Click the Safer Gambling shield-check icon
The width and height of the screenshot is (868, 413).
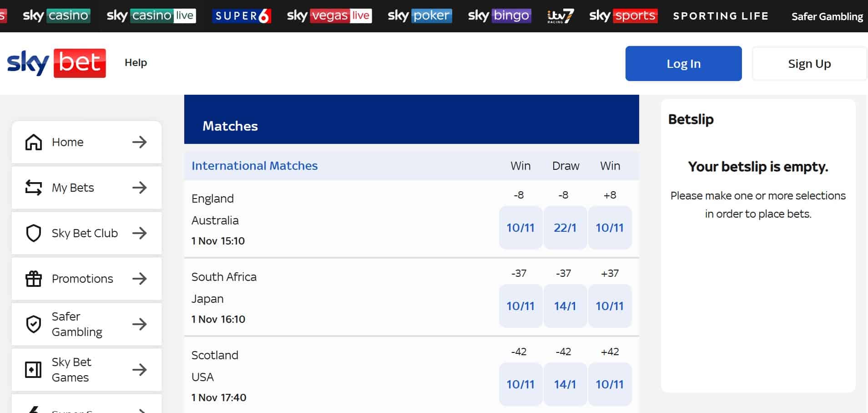tap(34, 324)
